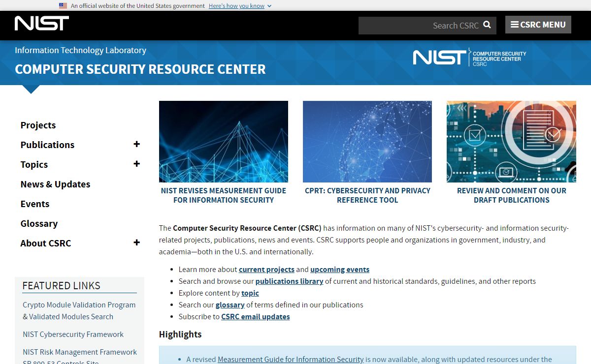Open Topics in the sidebar
This screenshot has width=591, height=364.
[34, 165]
